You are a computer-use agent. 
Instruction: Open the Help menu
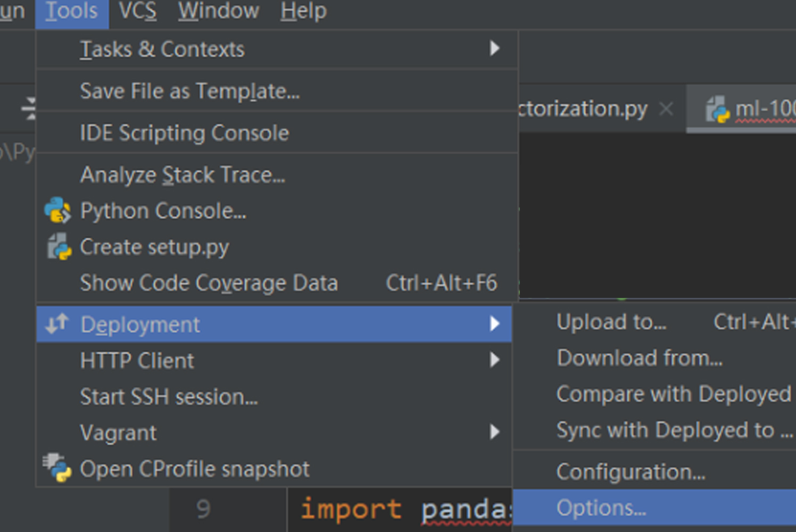click(303, 12)
